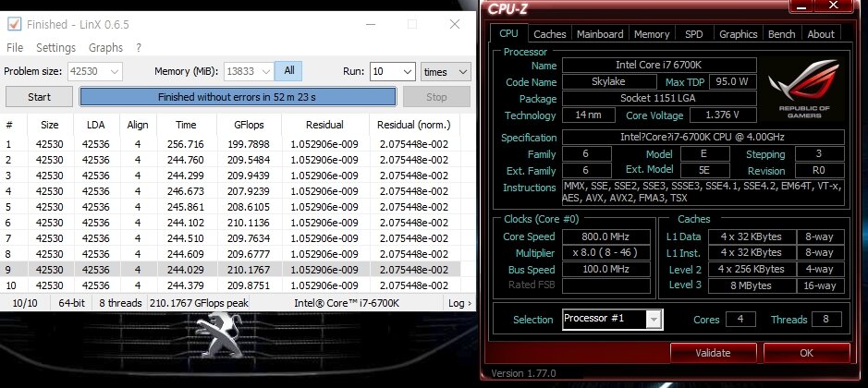Switch to the SPD tab in CPU-Z
This screenshot has width=868, height=388.
point(693,34)
